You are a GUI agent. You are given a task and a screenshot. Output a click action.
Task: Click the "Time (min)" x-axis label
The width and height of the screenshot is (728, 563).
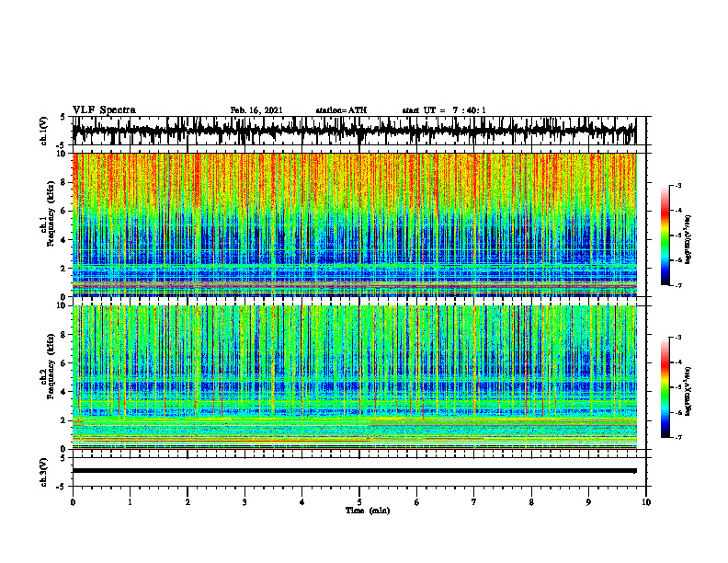point(368,511)
